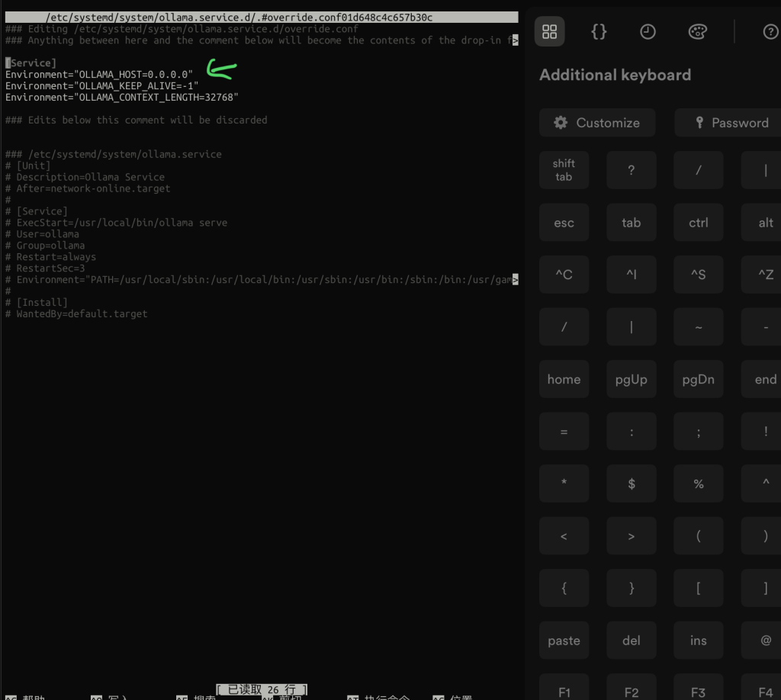Tap the alt modifier key
The image size is (781, 700).
[x=762, y=223]
